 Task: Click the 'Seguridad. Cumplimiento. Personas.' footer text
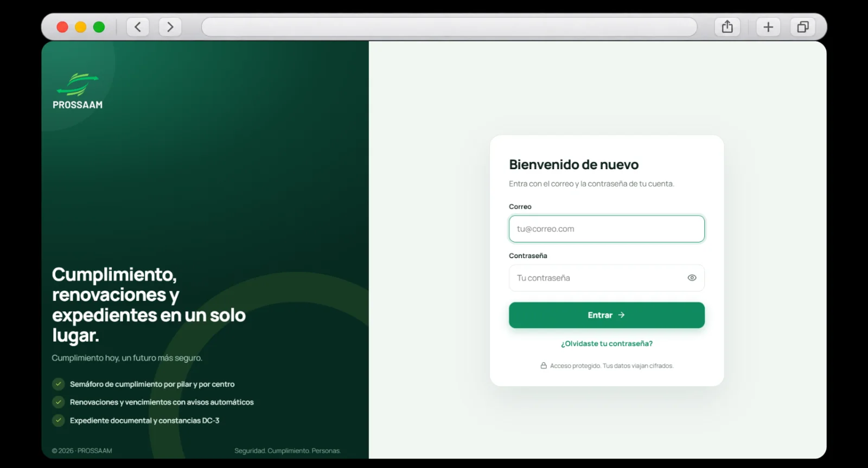click(288, 451)
